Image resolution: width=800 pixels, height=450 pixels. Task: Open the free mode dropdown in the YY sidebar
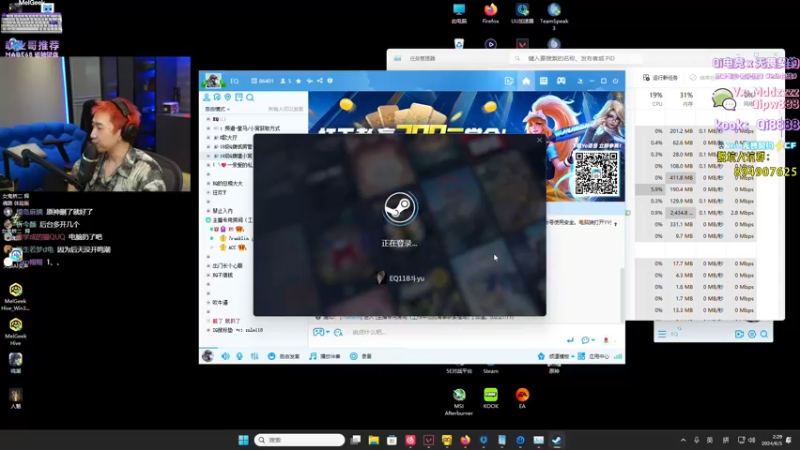tap(217, 109)
